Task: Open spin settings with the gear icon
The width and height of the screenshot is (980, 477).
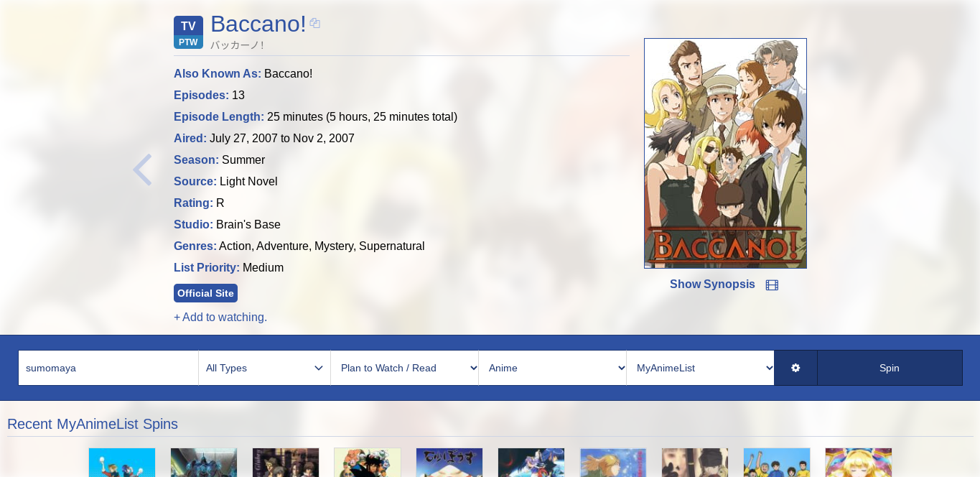Action: (x=795, y=368)
